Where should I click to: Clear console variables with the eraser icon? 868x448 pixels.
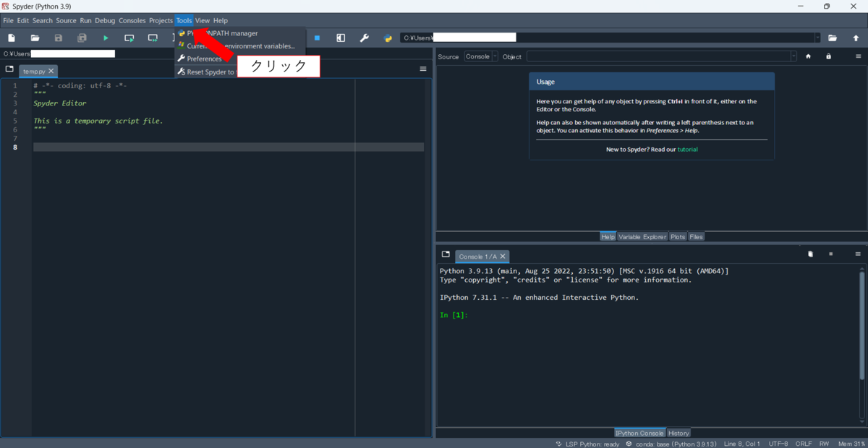pyautogui.click(x=810, y=254)
